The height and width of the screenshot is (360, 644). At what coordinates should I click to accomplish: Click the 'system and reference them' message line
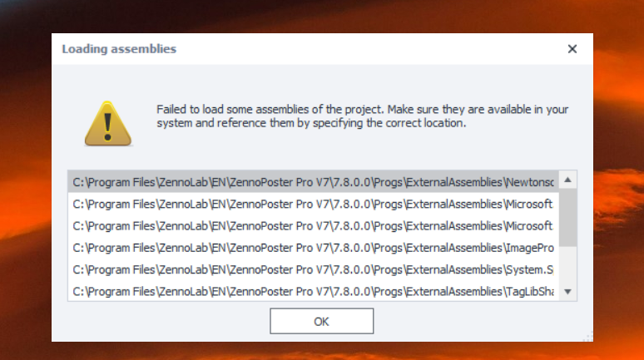point(312,124)
